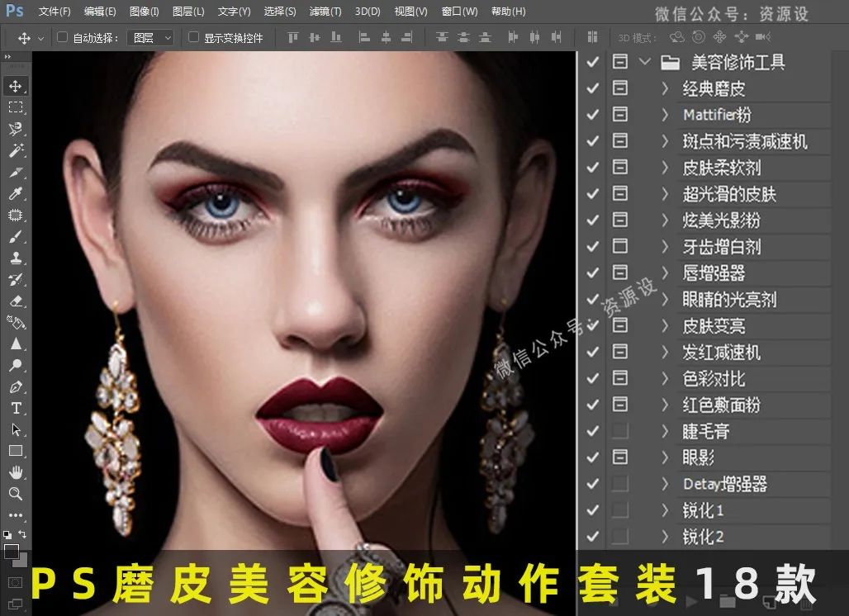This screenshot has height=616, width=849.
Task: Select the 皮肤柔软剂 action
Action: pyautogui.click(x=721, y=168)
